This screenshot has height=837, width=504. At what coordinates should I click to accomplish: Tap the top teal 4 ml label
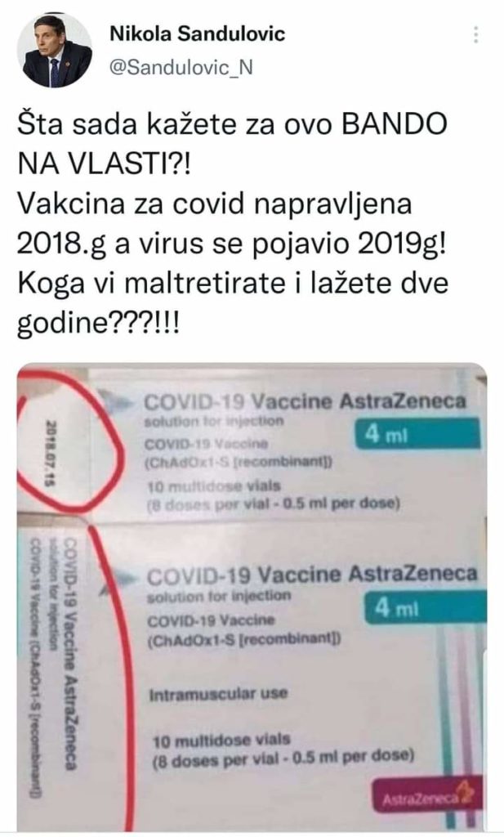pyautogui.click(x=417, y=434)
